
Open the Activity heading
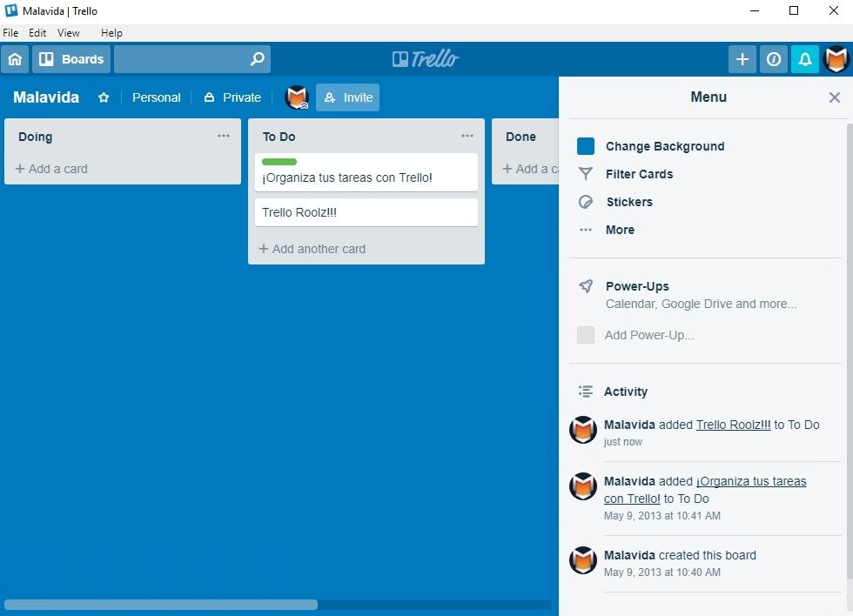pyautogui.click(x=626, y=392)
